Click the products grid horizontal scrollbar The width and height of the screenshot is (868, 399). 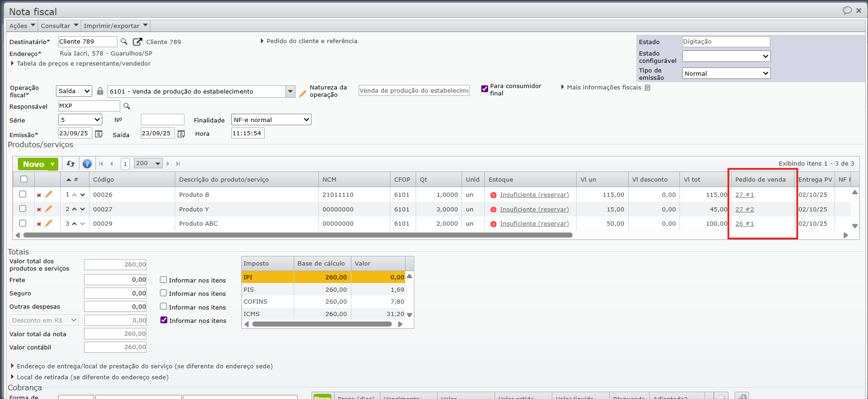tap(298, 235)
